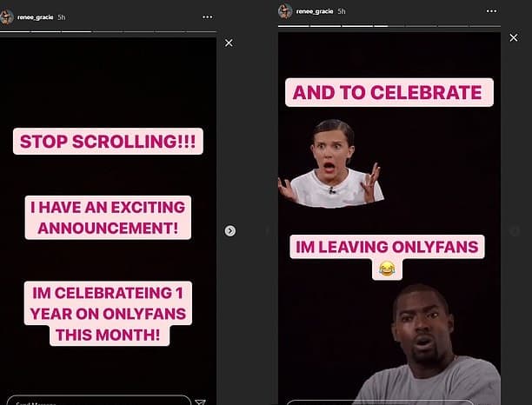
Task: Close the left story with the X
Action: [229, 43]
